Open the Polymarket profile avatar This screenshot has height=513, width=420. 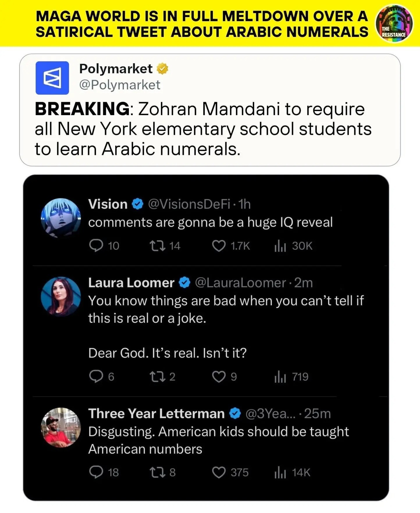pos(52,78)
